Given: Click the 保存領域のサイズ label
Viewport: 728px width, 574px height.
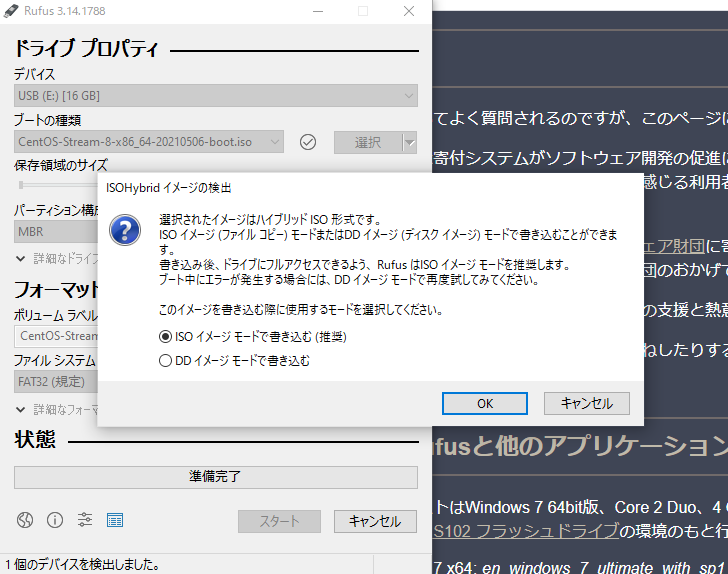Looking at the screenshot, I should click(61, 165).
